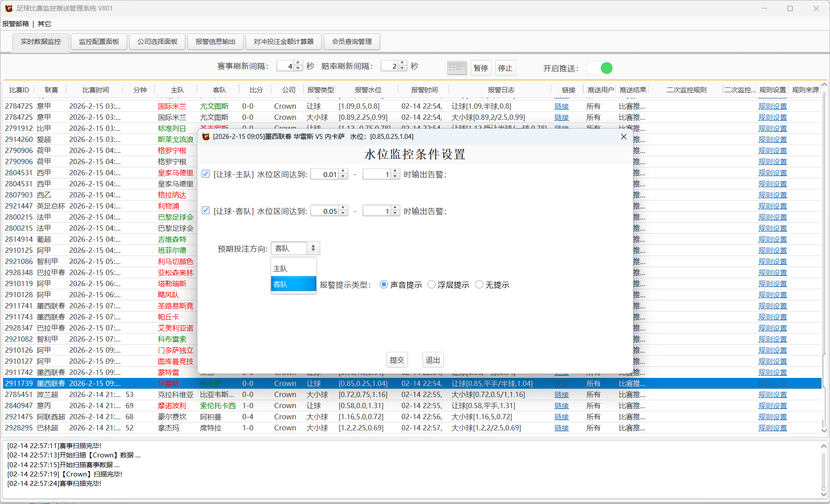Click the disabled 开始 start button

(456, 68)
